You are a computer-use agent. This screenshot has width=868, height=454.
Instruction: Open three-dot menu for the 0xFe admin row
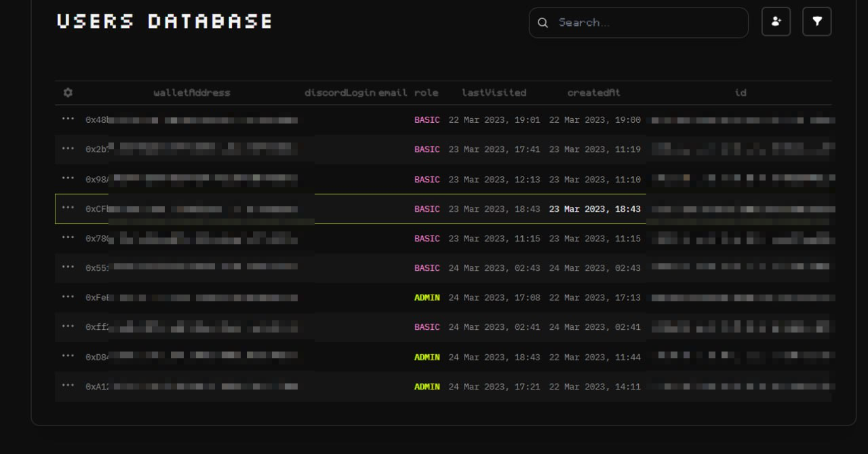68,297
